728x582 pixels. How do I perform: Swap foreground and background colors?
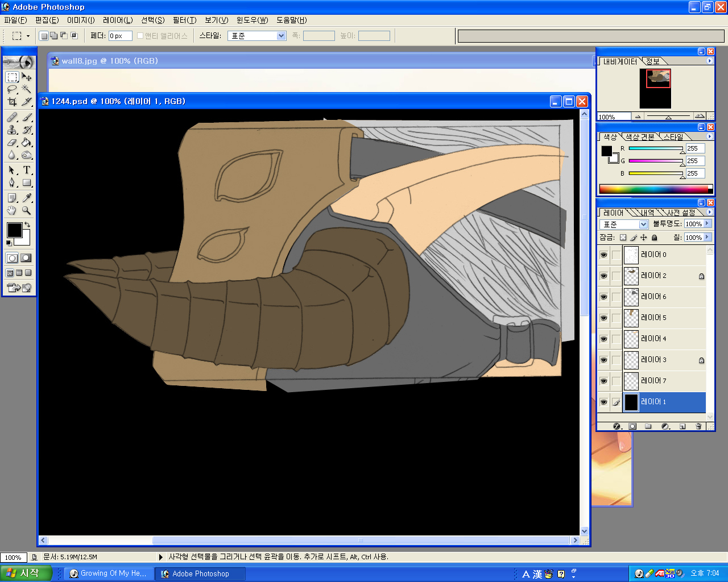27,225
